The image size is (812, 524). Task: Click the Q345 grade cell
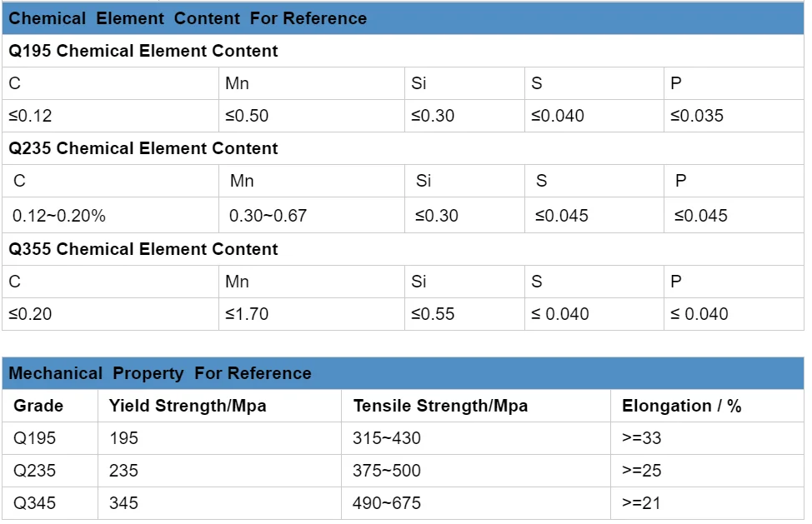[x=35, y=503]
